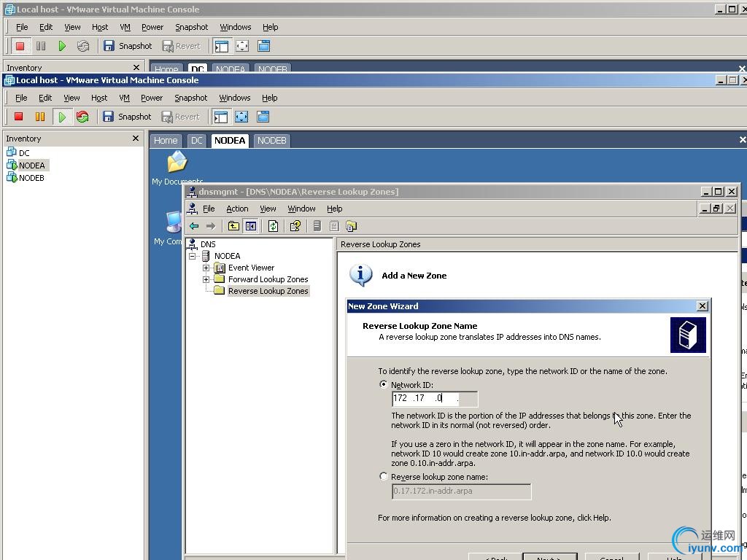Screen dimensions: 747x560
Task: Open the VM menu in front console
Action: coord(124,98)
